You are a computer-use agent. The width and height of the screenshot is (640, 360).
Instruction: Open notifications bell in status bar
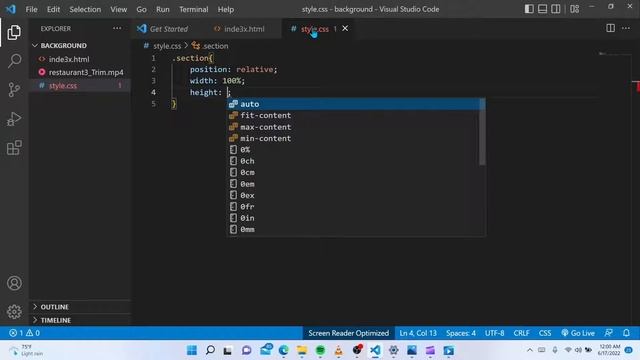pyautogui.click(x=626, y=333)
